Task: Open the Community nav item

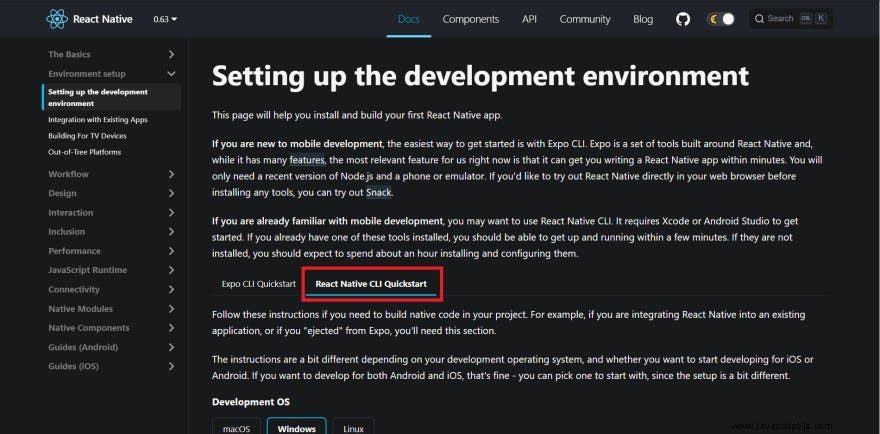Action: point(585,19)
